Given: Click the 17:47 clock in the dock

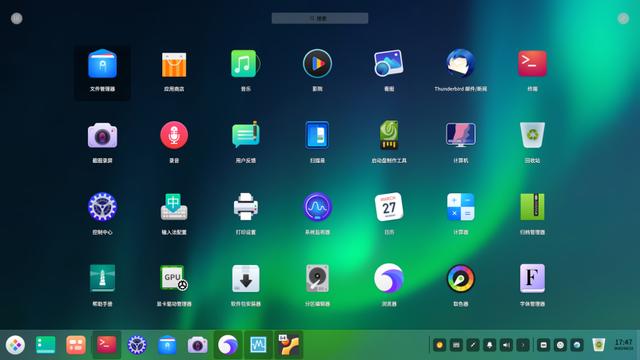Looking at the screenshot, I should pos(623,344).
